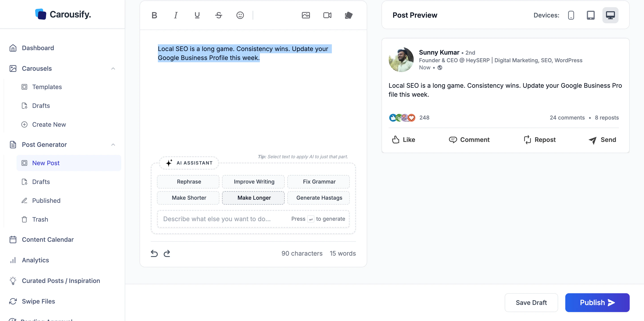Image resolution: width=644 pixels, height=321 pixels.
Task: Redo the last edit
Action: coord(167,253)
